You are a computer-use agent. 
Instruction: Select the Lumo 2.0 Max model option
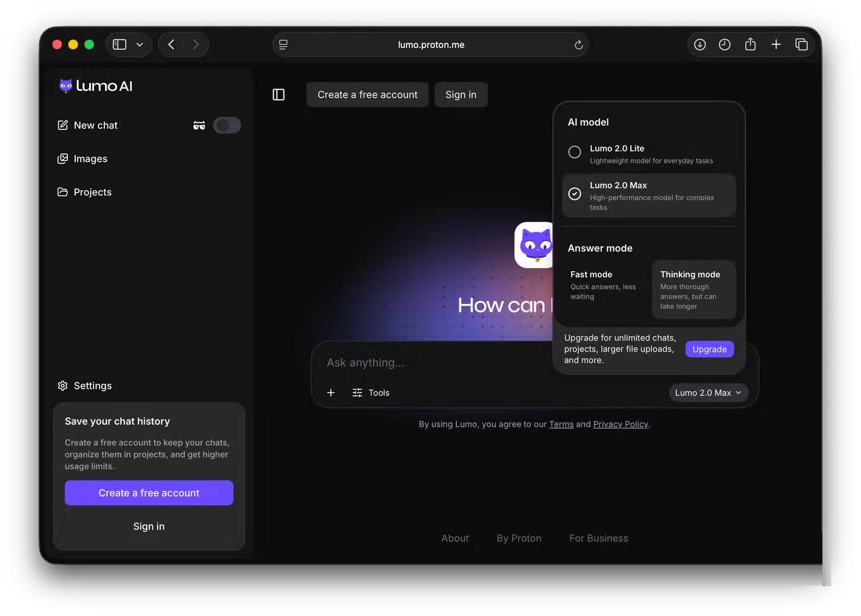click(x=649, y=196)
